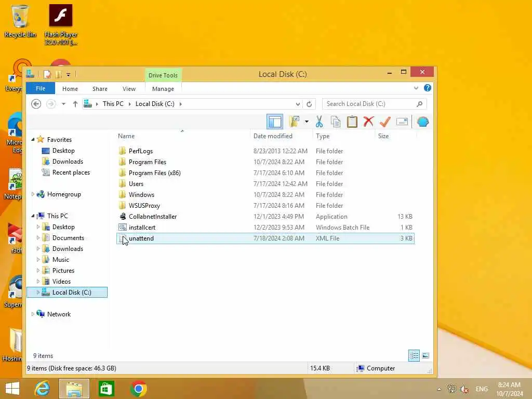The width and height of the screenshot is (532, 399).
Task: Select the Flash Player desktop icon
Action: click(x=61, y=24)
